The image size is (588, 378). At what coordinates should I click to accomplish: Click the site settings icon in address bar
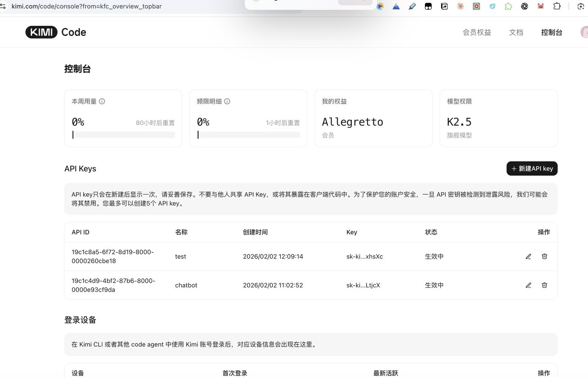3,6
